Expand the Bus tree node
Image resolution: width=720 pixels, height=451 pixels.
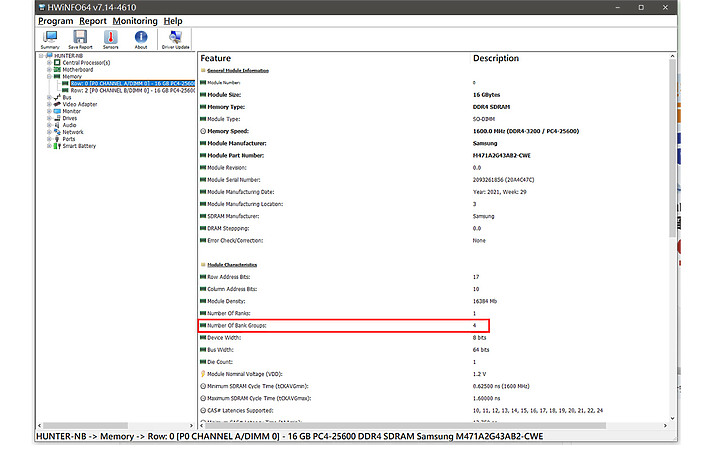point(49,97)
